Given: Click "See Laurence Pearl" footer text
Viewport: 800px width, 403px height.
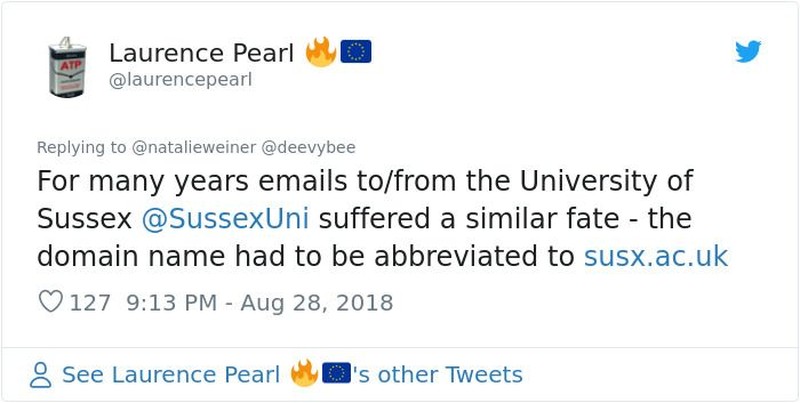Looking at the screenshot, I should 171,375.
